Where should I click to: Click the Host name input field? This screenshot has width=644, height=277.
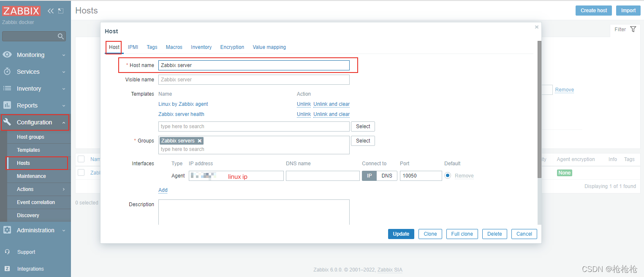click(254, 65)
